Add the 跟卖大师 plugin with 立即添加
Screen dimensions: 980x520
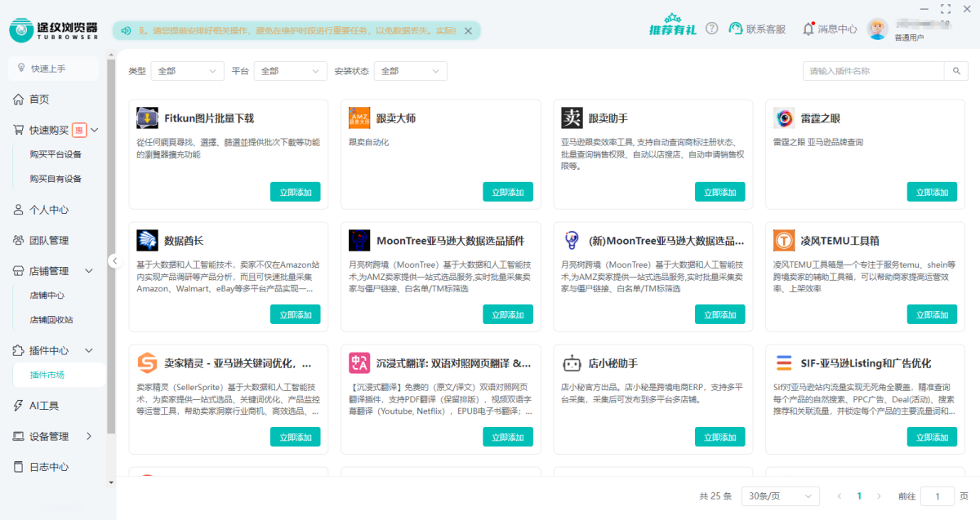point(508,192)
